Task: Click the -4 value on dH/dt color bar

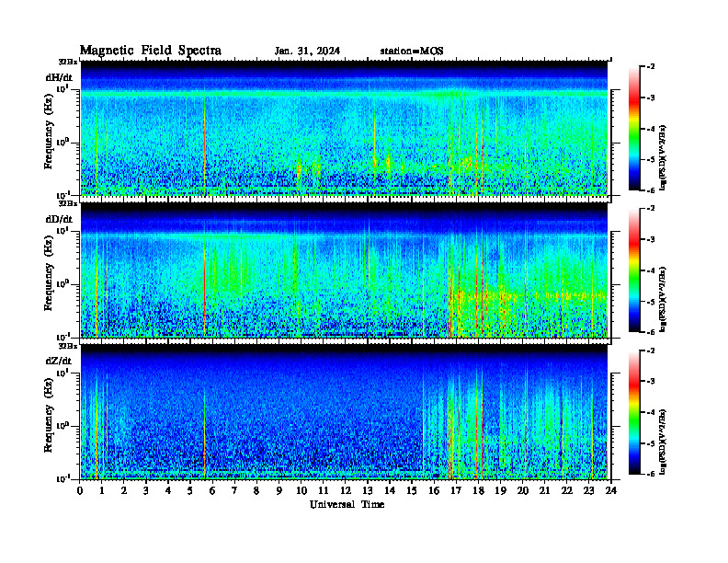Action: coord(651,129)
